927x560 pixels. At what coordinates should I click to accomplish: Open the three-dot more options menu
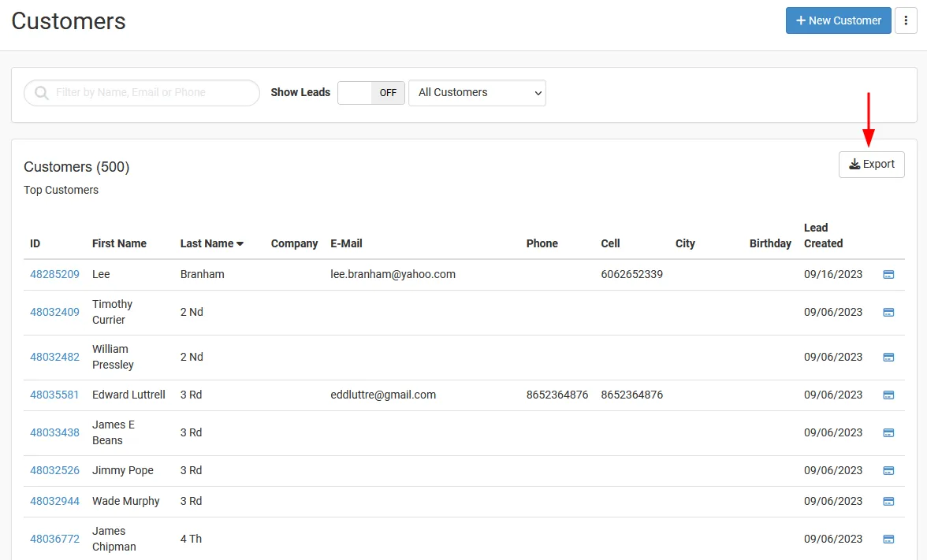906,20
